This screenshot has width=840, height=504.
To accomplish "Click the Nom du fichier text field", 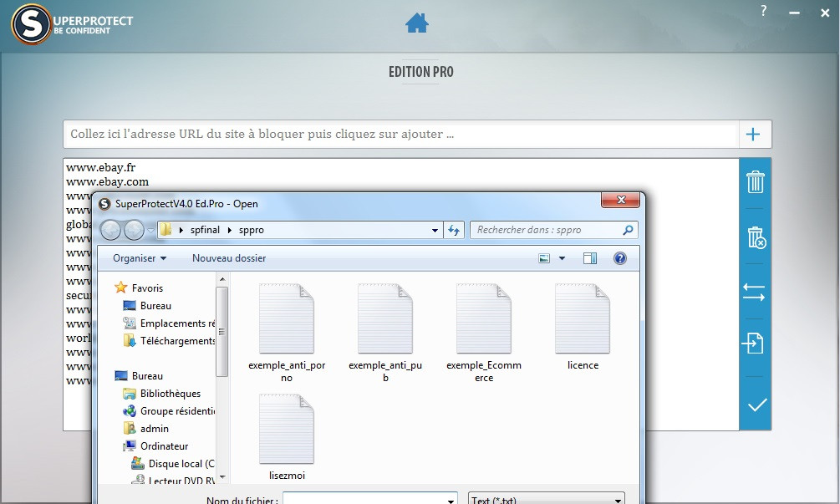I will click(370, 500).
